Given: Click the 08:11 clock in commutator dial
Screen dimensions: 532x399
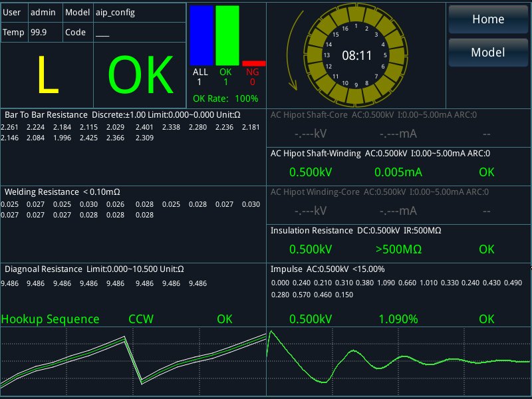Looking at the screenshot, I should tap(357, 56).
